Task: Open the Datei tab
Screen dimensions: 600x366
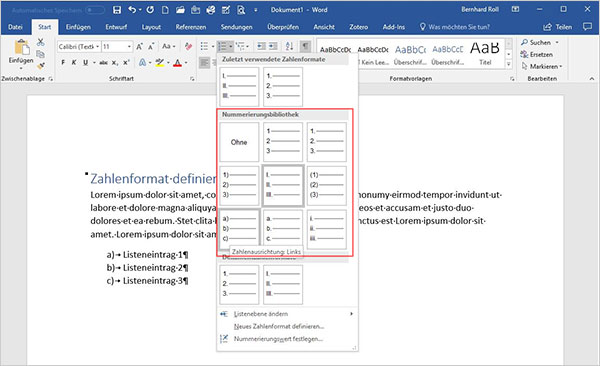Action: [15, 27]
